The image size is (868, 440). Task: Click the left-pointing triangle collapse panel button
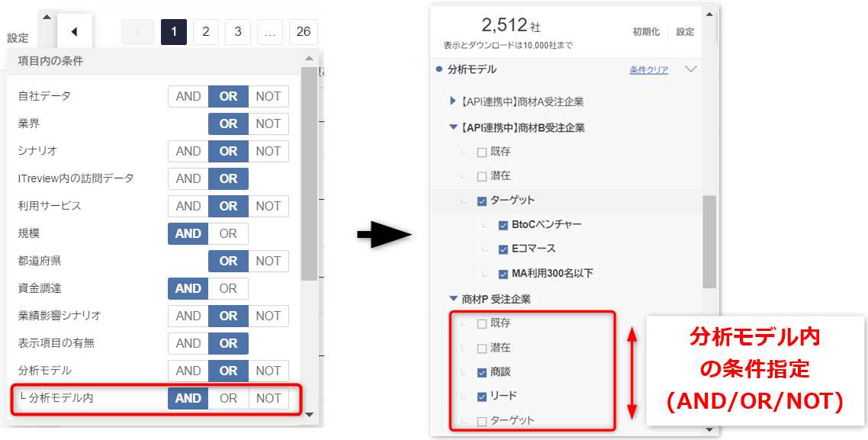click(x=75, y=32)
